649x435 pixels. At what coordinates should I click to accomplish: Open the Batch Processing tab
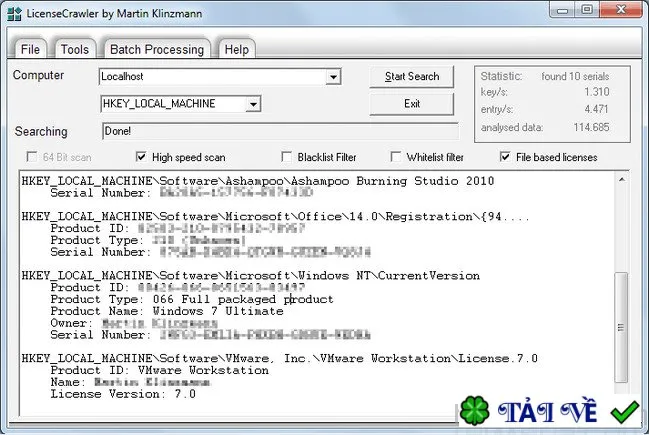pyautogui.click(x=157, y=49)
